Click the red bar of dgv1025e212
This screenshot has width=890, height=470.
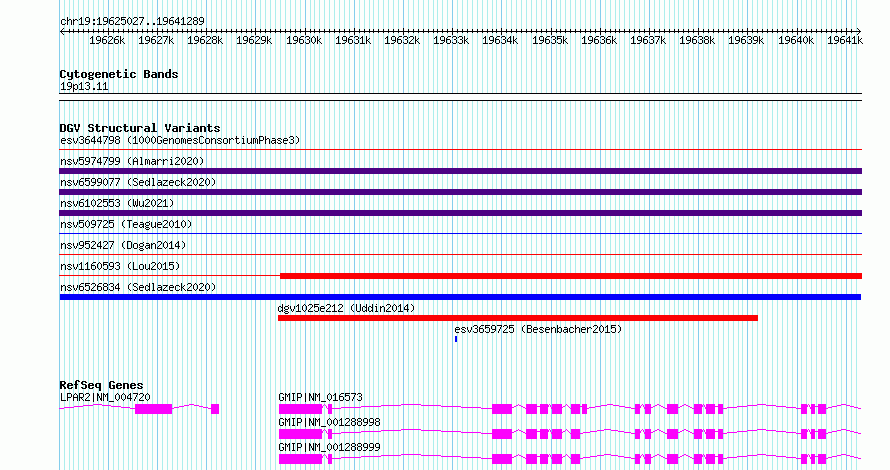pyautogui.click(x=518, y=318)
